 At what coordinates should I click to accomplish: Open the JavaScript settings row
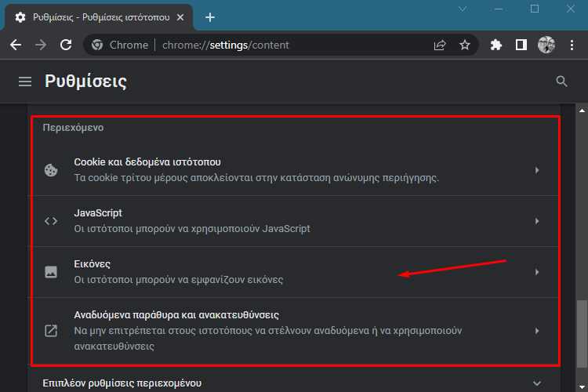(x=295, y=221)
